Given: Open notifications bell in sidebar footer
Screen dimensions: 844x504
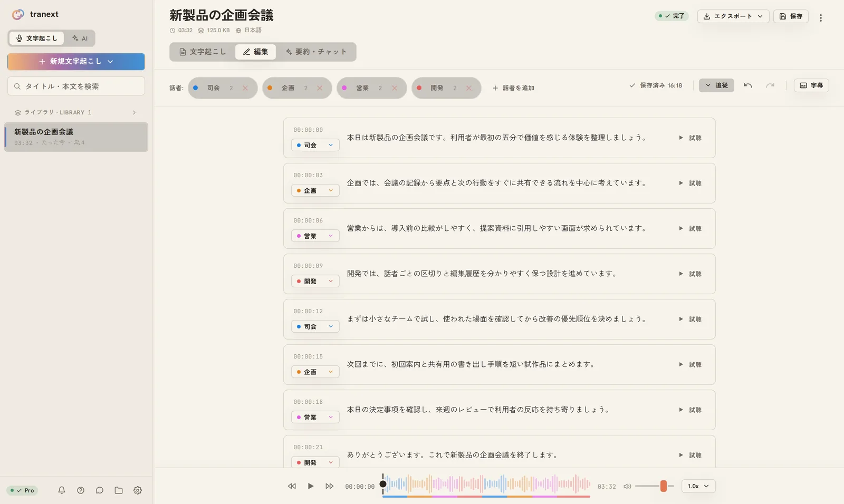Looking at the screenshot, I should tap(62, 490).
